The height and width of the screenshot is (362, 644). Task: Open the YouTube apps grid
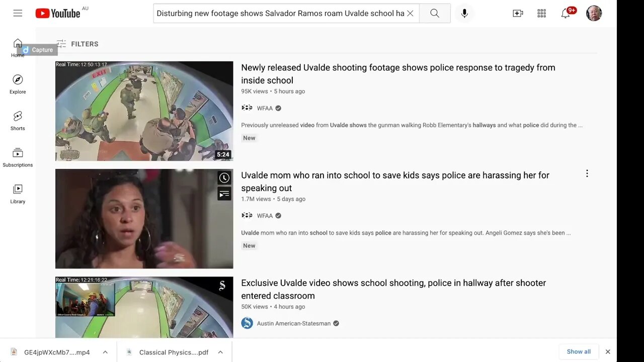tap(542, 14)
